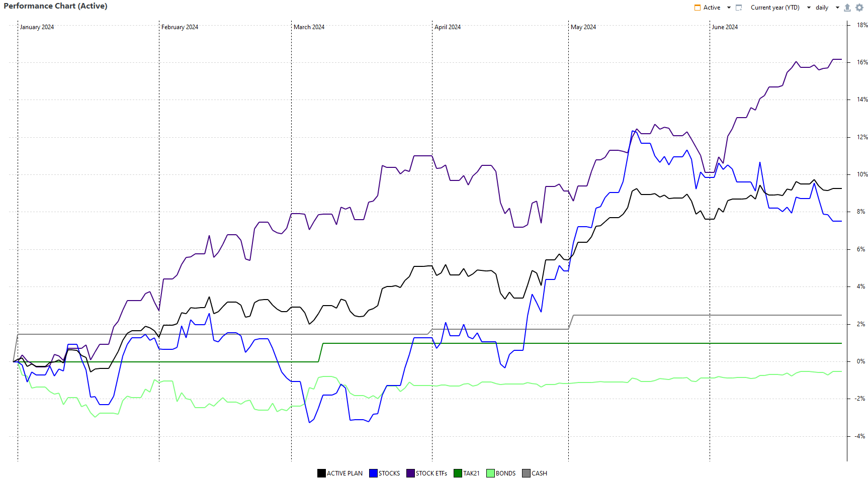Click the TAK21 legend label
The width and height of the screenshot is (868, 479).
[471, 473]
